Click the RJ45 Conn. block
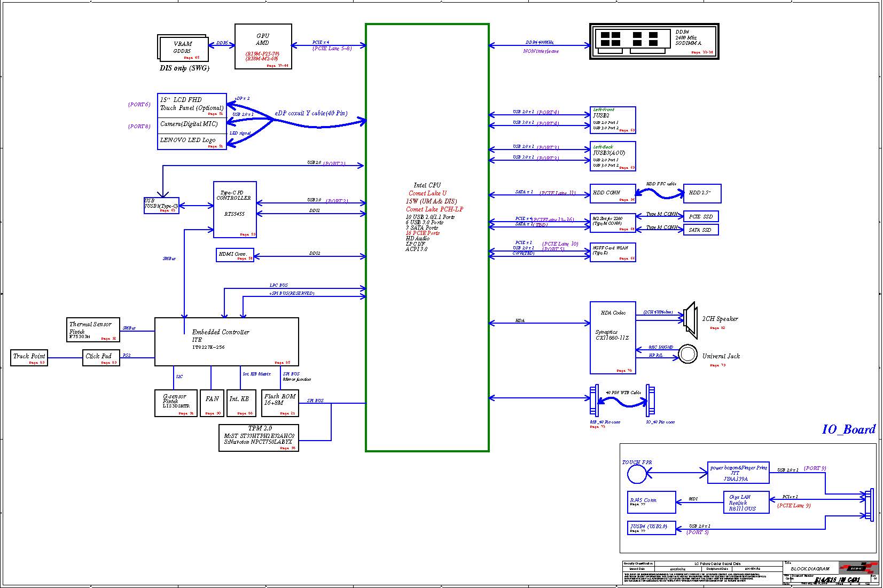 (x=651, y=502)
